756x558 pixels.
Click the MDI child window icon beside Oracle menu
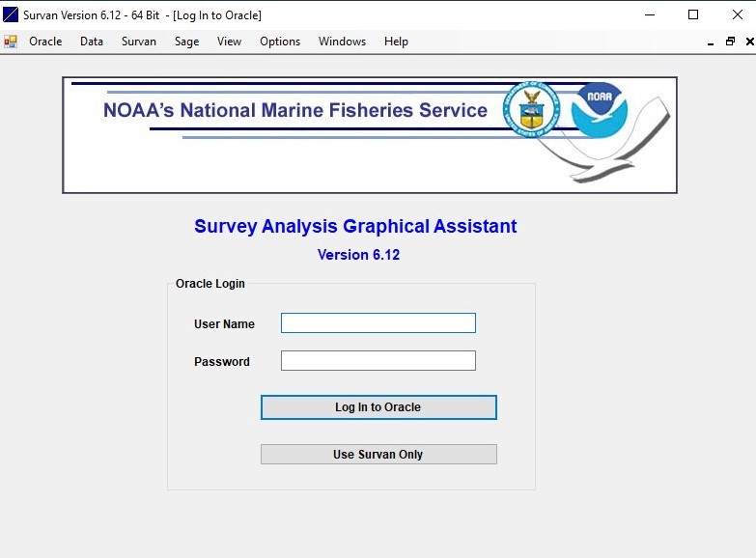click(11, 42)
